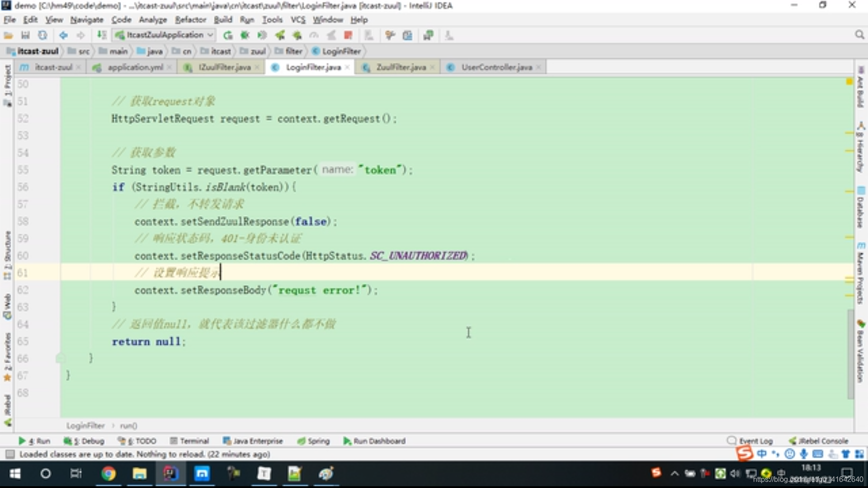Viewport: 868px width, 488px height.
Task: Open File Explorer from the taskbar
Action: pyautogui.click(x=139, y=473)
